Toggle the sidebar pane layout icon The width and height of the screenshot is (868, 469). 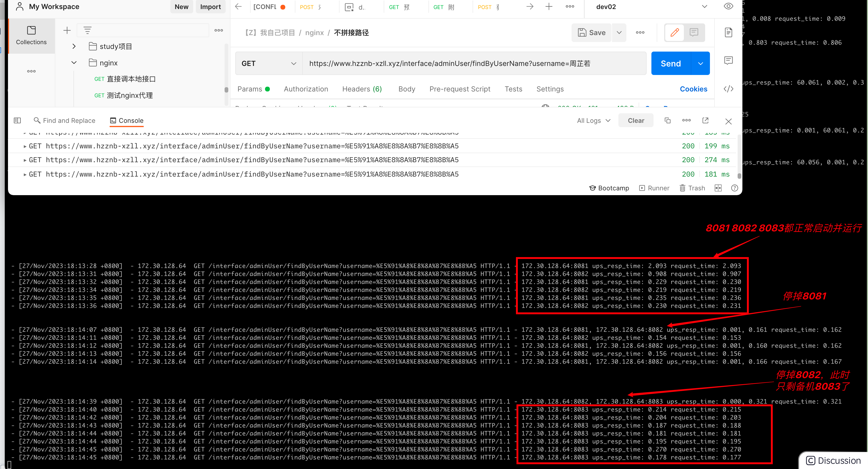17,120
